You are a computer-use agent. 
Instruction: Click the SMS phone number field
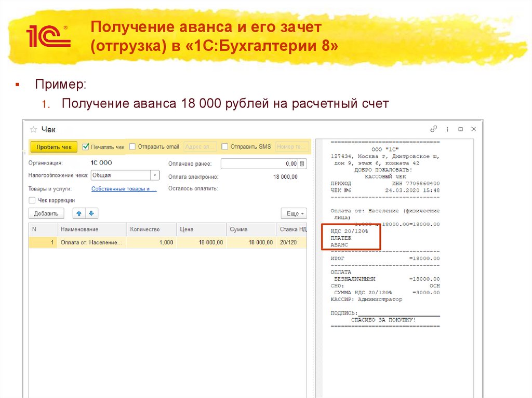pyautogui.click(x=291, y=147)
